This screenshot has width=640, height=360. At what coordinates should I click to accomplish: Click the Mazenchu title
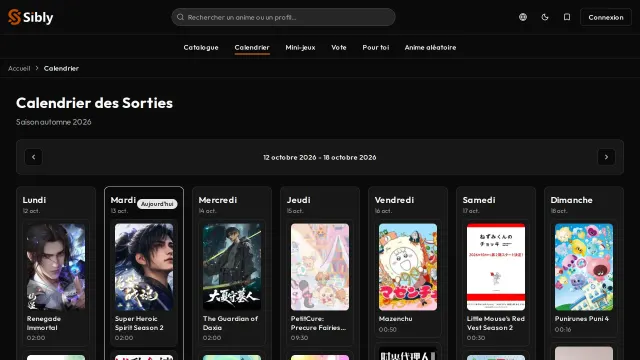point(396,319)
